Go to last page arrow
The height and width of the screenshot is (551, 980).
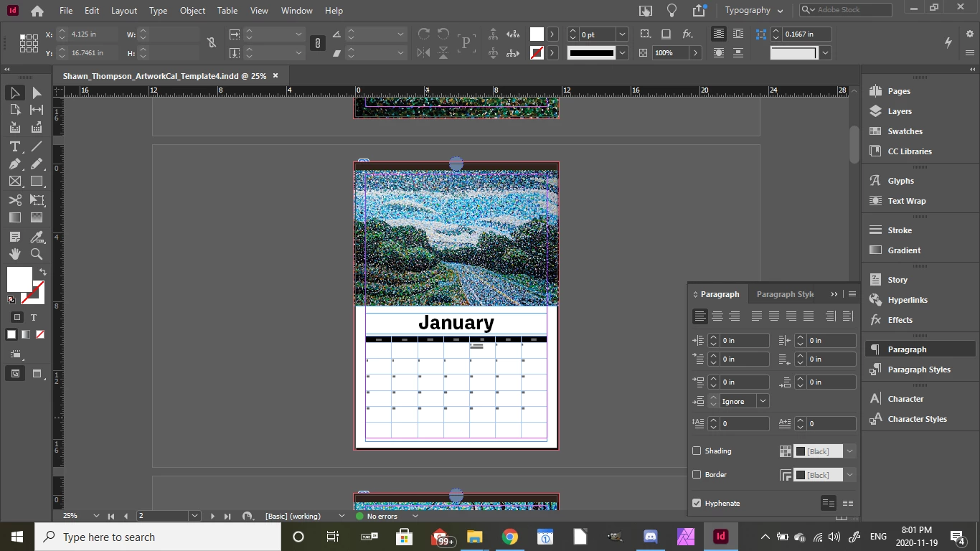pos(227,516)
